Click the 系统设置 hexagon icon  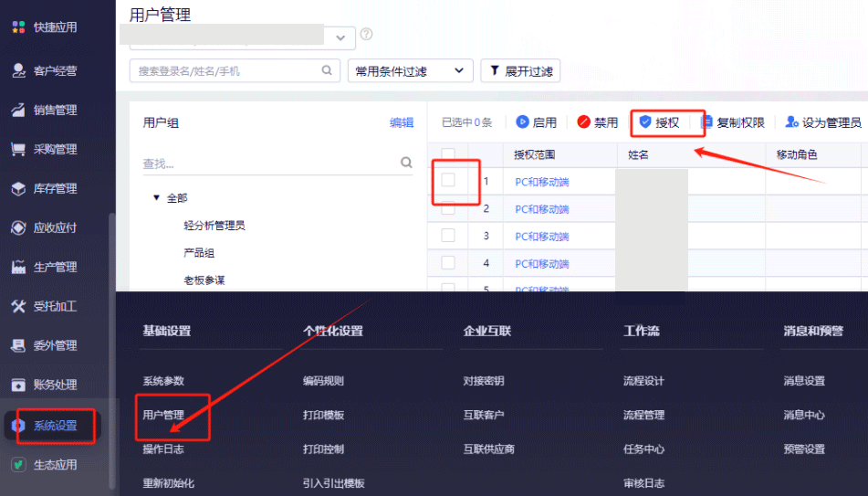click(18, 425)
